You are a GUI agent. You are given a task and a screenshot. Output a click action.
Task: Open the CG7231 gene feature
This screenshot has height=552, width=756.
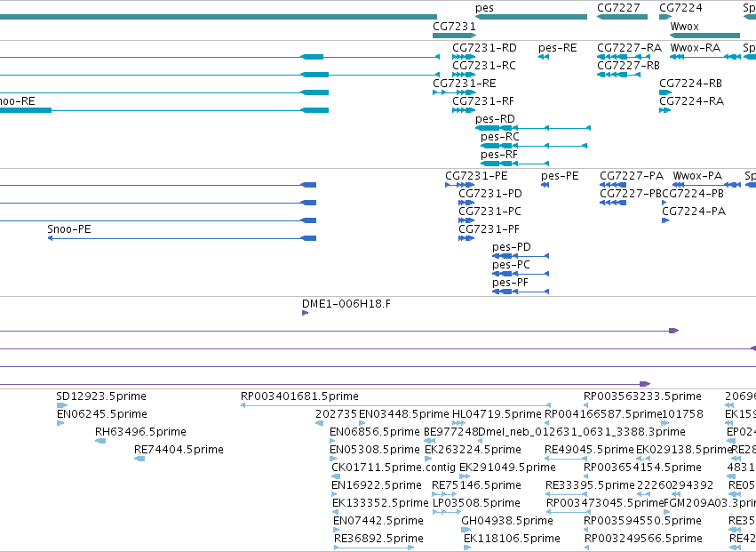(x=454, y=36)
